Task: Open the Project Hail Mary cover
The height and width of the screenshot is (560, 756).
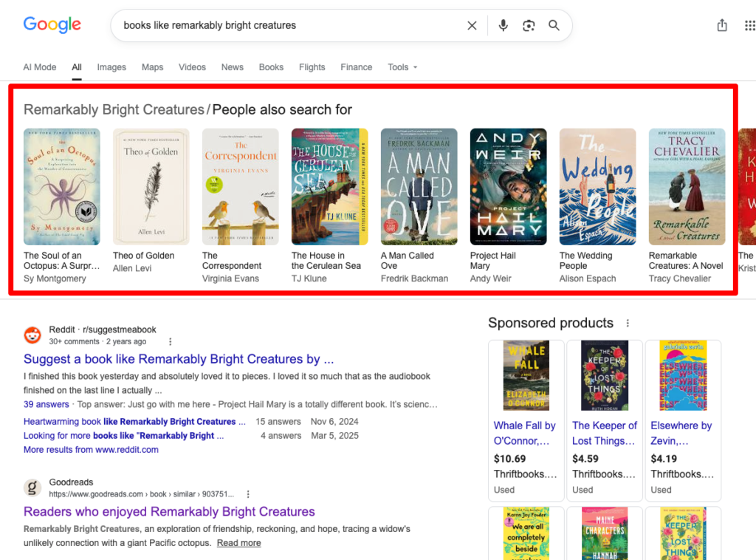Action: tap(508, 187)
